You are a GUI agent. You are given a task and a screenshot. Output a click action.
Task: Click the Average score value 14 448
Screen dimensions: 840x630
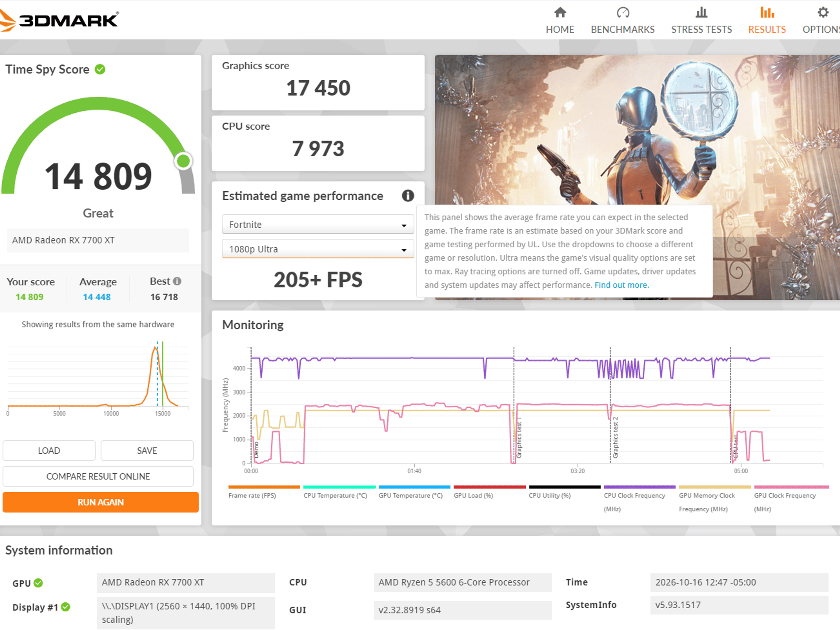(x=97, y=297)
